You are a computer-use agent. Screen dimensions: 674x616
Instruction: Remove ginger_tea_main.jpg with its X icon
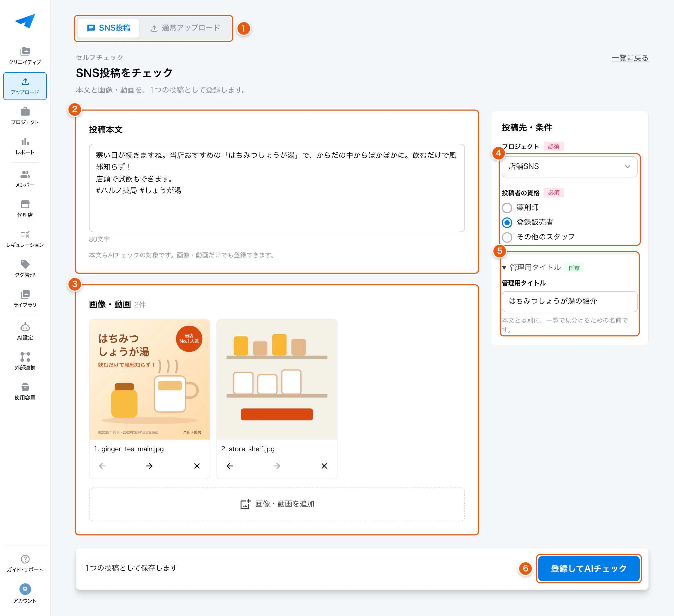(197, 466)
